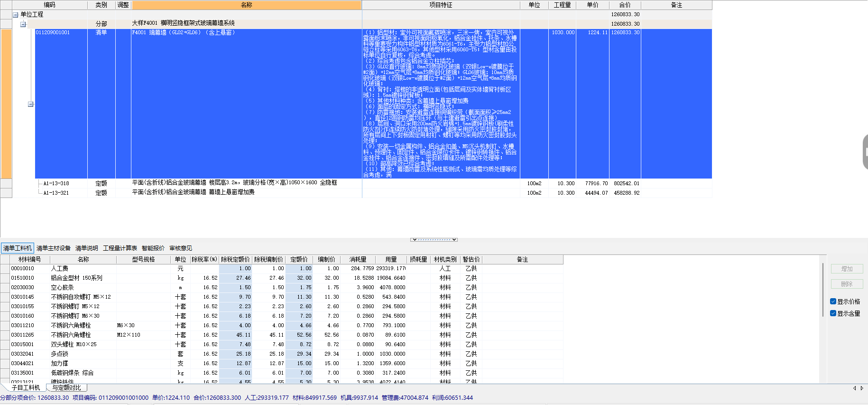Click the 除税编制价 column header
This screenshot has width=868, height=405.
pos(268,259)
